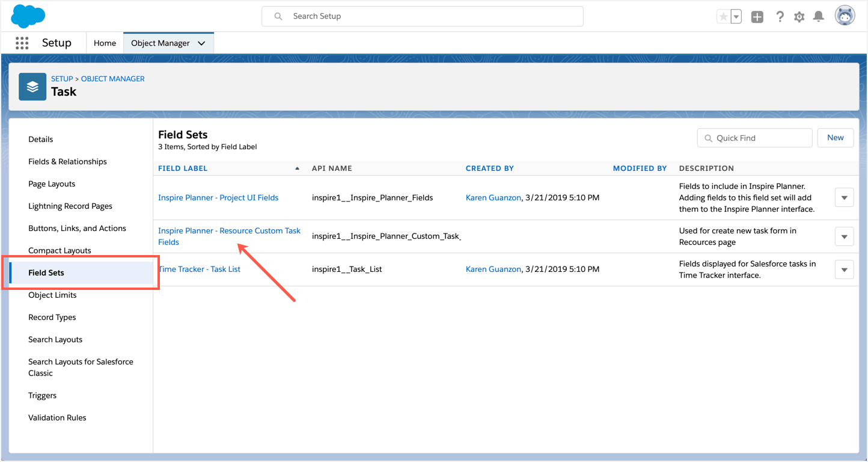Mark this page with the favorites star icon
The width and height of the screenshot is (868, 462).
coord(724,16)
